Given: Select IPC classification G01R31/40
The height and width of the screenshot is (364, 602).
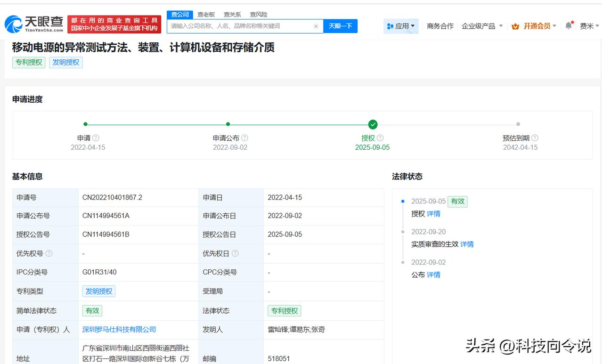Looking at the screenshot, I should [x=99, y=272].
